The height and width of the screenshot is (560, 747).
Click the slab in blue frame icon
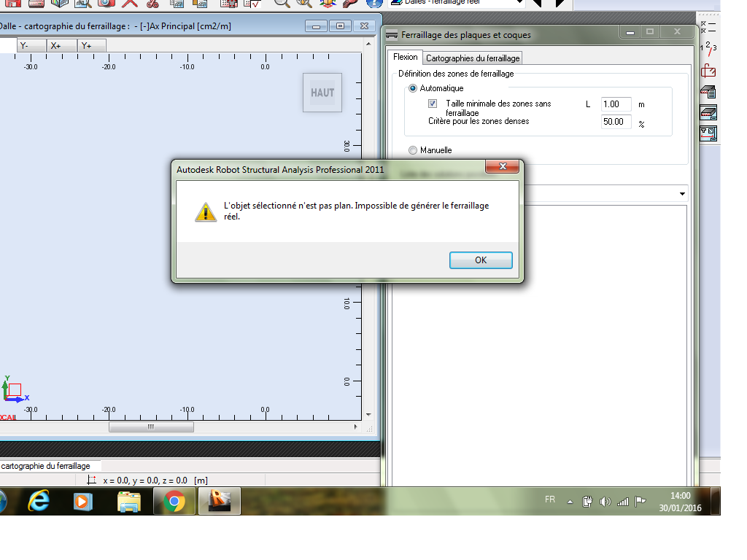pyautogui.click(x=708, y=113)
